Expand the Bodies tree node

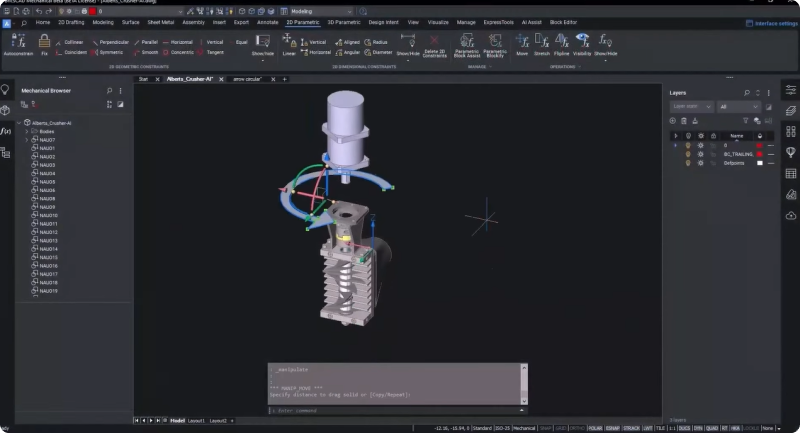coord(27,132)
